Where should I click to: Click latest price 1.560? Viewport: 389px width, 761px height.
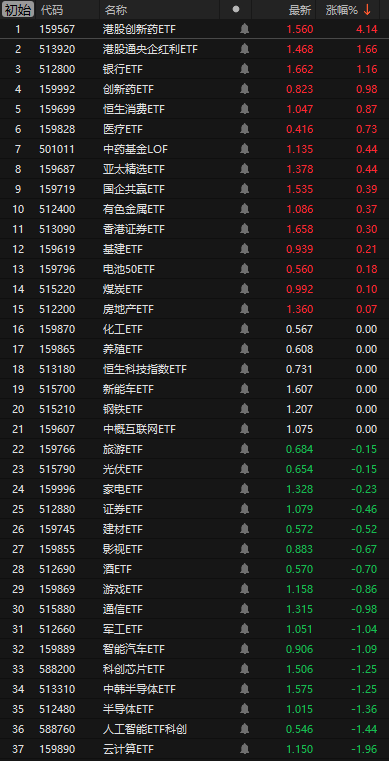(300, 29)
